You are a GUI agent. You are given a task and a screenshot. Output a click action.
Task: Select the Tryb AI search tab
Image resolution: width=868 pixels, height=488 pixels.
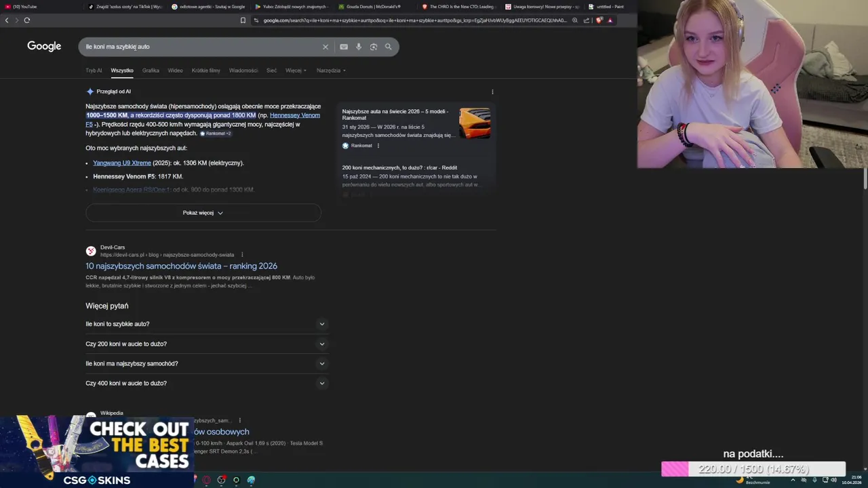pos(94,70)
